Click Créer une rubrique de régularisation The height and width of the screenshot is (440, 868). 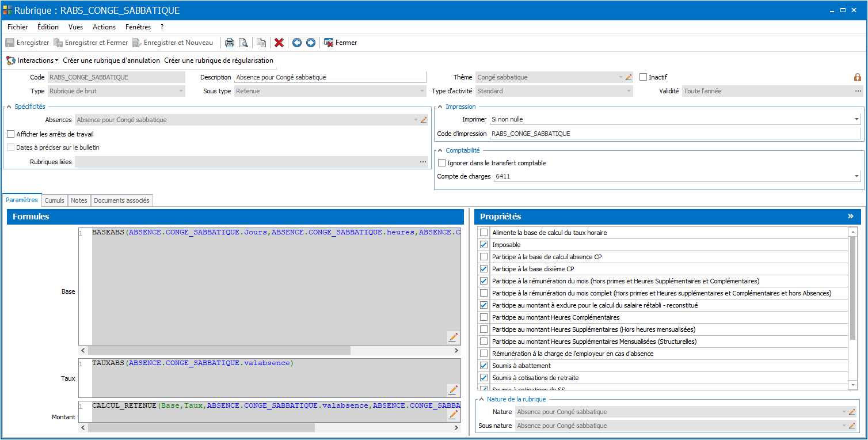[x=219, y=60]
